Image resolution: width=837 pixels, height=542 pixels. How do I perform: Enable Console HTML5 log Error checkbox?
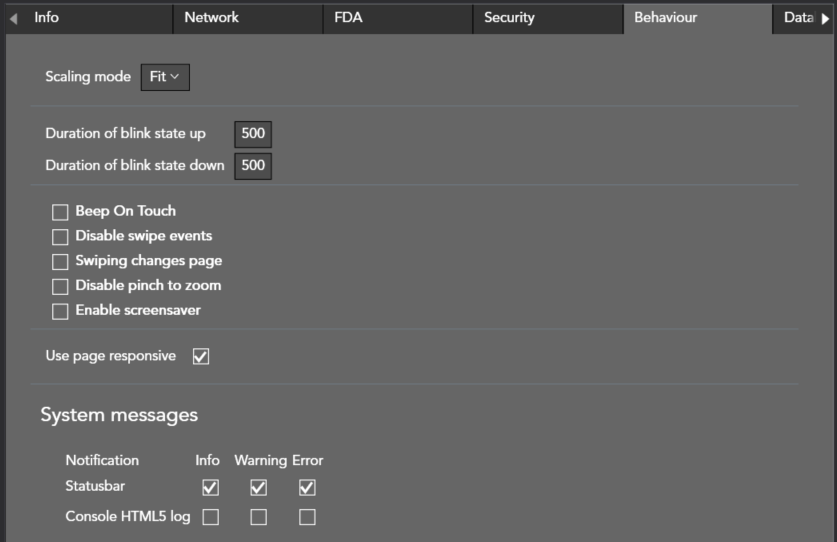[307, 517]
